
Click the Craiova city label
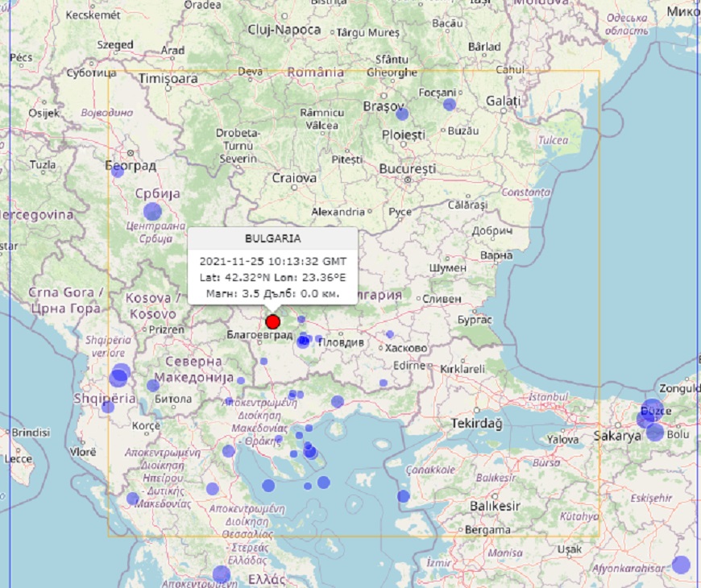click(x=294, y=178)
